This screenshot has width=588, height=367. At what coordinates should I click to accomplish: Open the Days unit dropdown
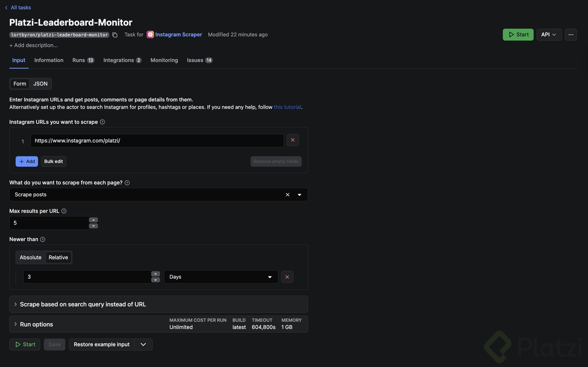(x=269, y=277)
